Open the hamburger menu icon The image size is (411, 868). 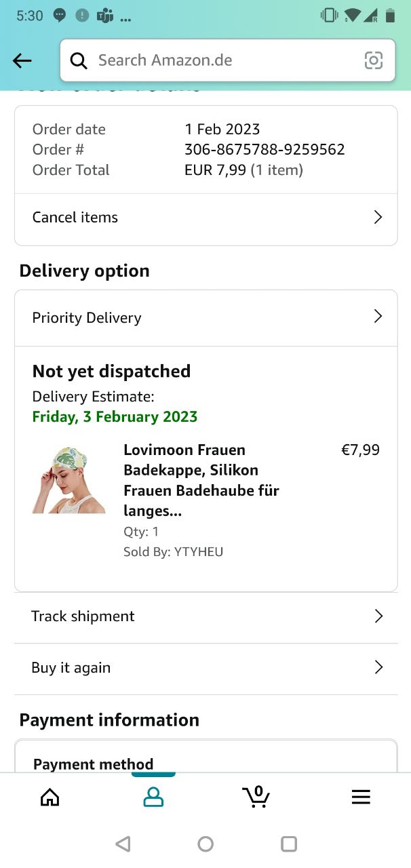361,797
